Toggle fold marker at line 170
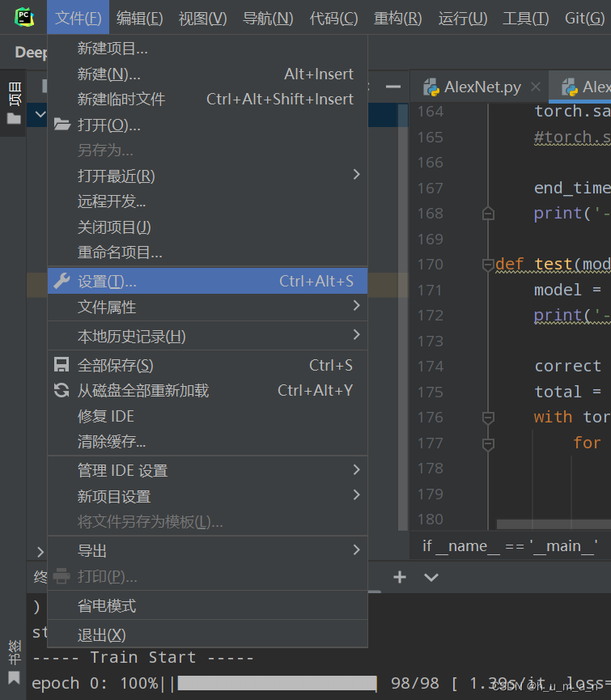Screen dimensions: 611x700 pyautogui.click(x=488, y=265)
